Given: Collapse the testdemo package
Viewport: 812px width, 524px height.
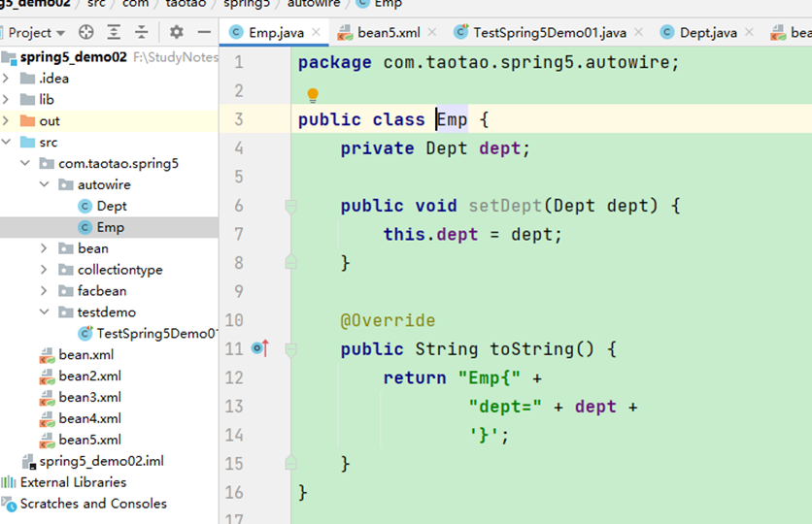Looking at the screenshot, I should 45,311.
